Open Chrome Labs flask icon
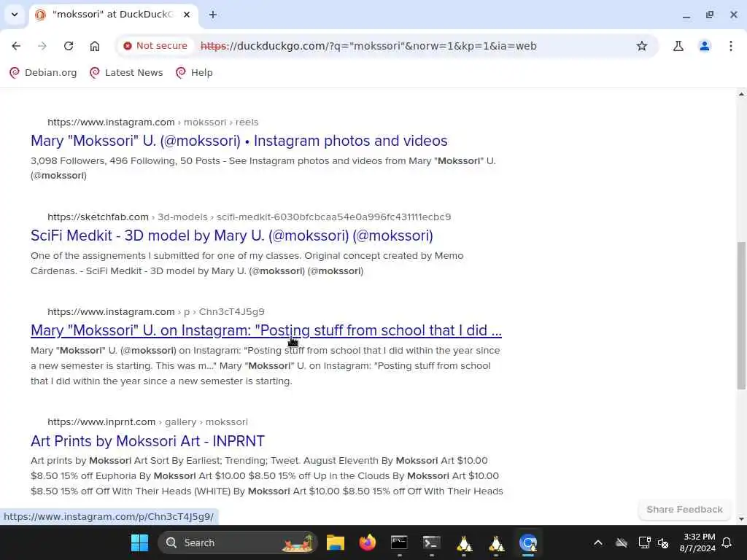 (678, 46)
